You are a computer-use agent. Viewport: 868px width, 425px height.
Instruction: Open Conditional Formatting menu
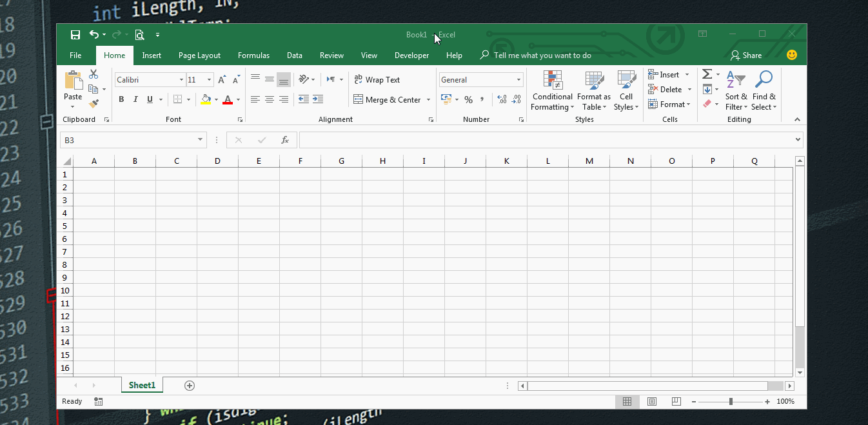coord(553,91)
